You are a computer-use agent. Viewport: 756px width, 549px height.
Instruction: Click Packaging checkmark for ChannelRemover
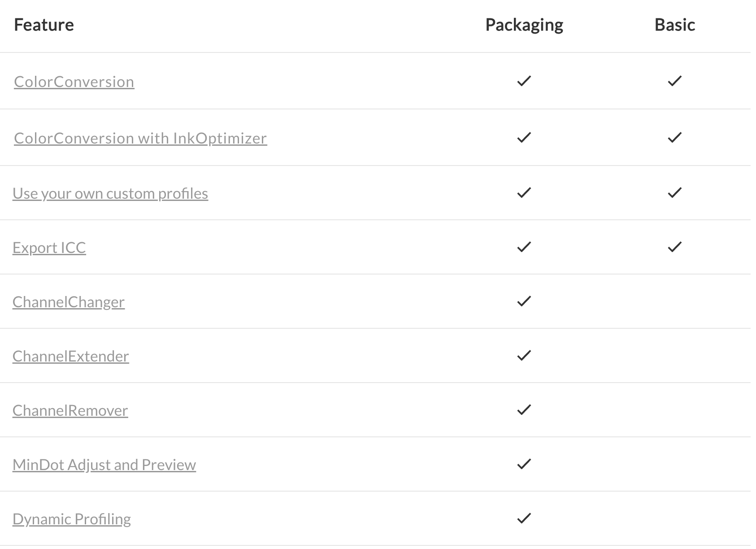coord(524,410)
